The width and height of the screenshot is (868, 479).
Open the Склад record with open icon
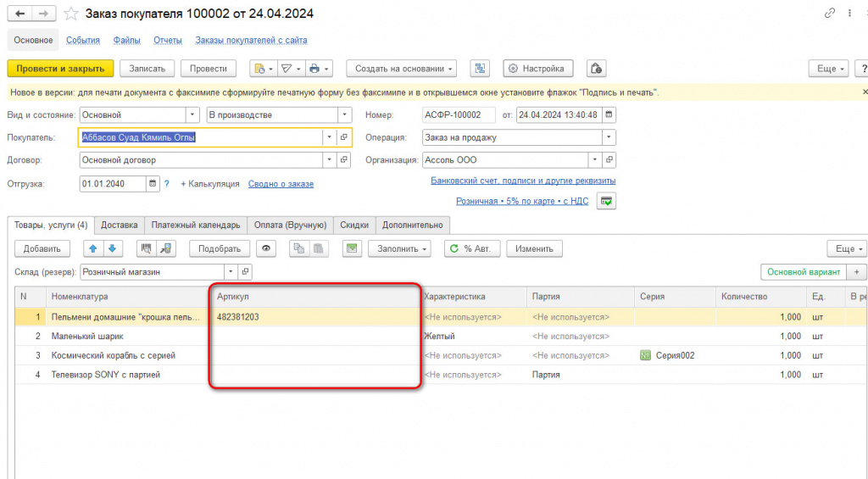245,272
